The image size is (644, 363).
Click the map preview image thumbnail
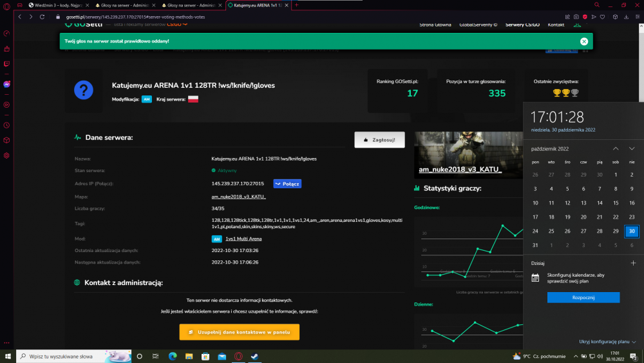pos(468,155)
